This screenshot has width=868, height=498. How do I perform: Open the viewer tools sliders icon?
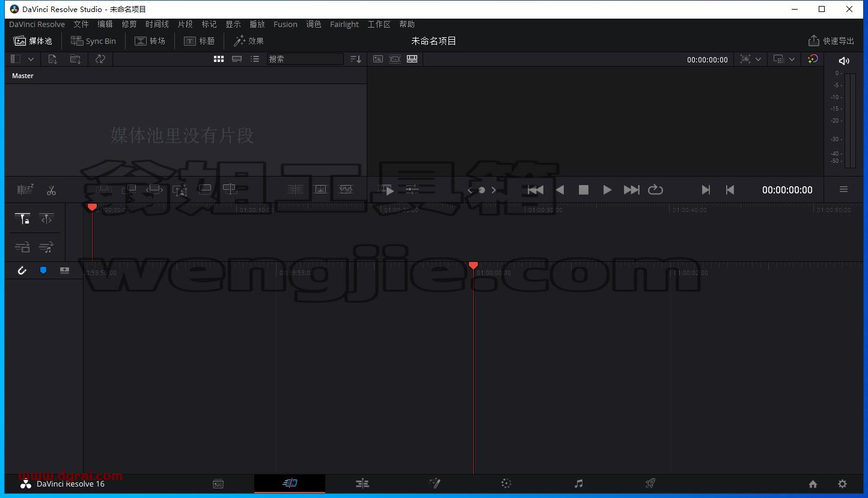pyautogui.click(x=412, y=190)
